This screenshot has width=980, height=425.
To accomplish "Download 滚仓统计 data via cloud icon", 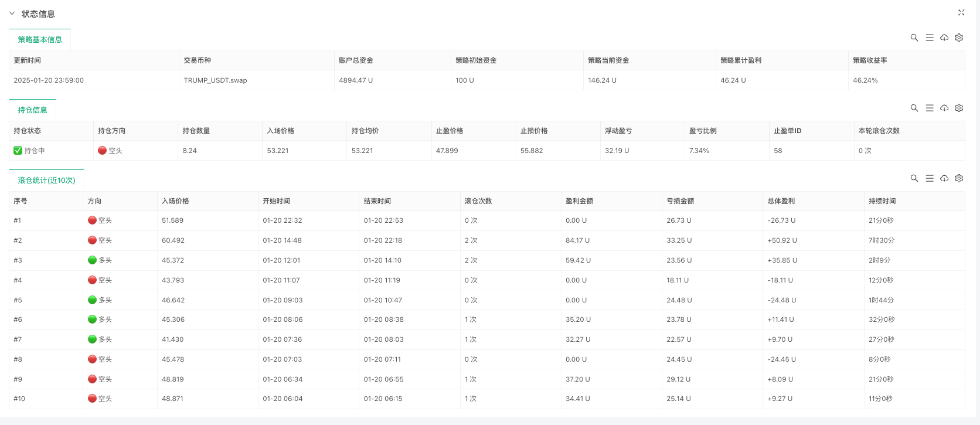I will click(x=944, y=178).
